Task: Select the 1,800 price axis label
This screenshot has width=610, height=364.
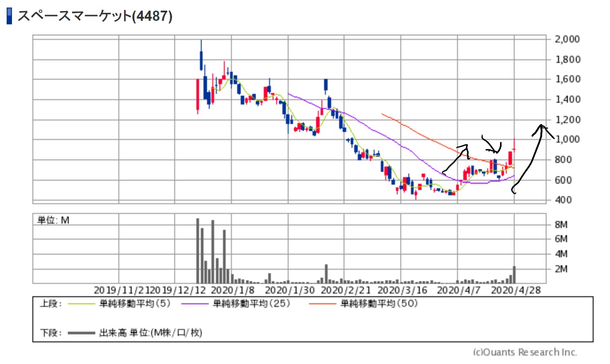Action: [x=567, y=59]
